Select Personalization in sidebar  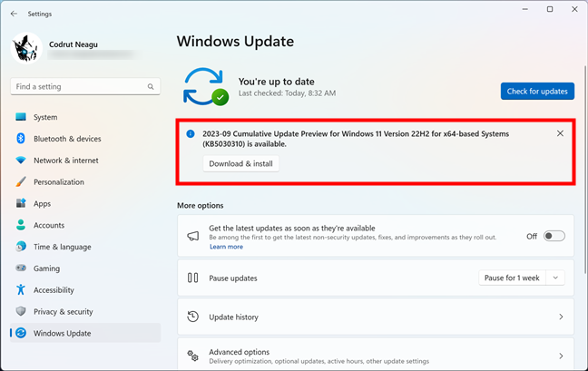85,182
